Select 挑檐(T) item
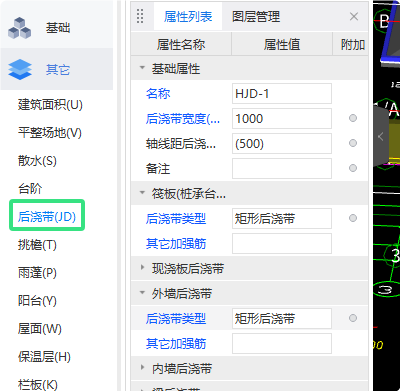The width and height of the screenshot is (400, 391). pyautogui.click(x=37, y=245)
